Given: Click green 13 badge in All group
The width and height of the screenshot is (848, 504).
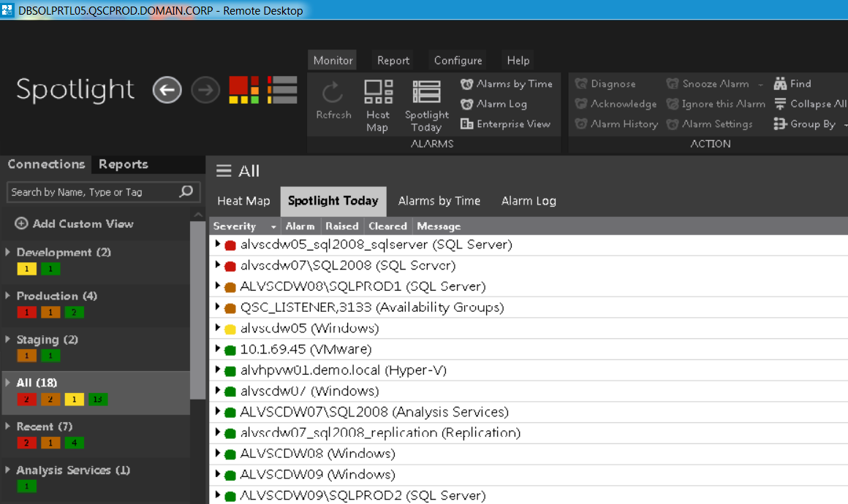Looking at the screenshot, I should point(98,400).
